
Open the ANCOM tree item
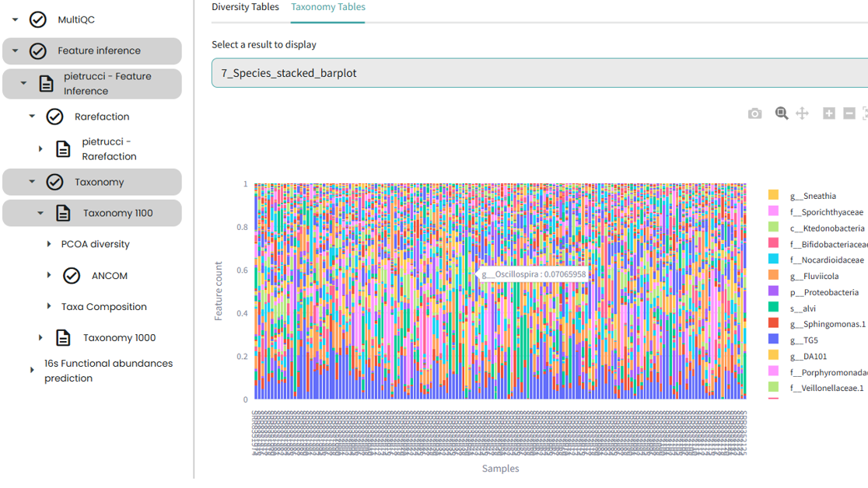109,276
